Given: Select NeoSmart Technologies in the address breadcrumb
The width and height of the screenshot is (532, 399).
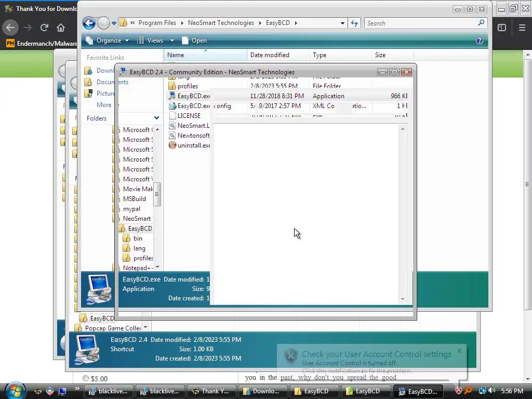Looking at the screenshot, I should (x=221, y=23).
